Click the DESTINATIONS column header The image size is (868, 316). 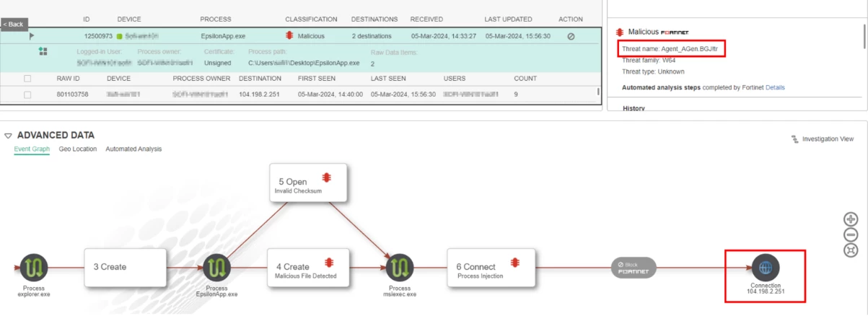pyautogui.click(x=374, y=19)
